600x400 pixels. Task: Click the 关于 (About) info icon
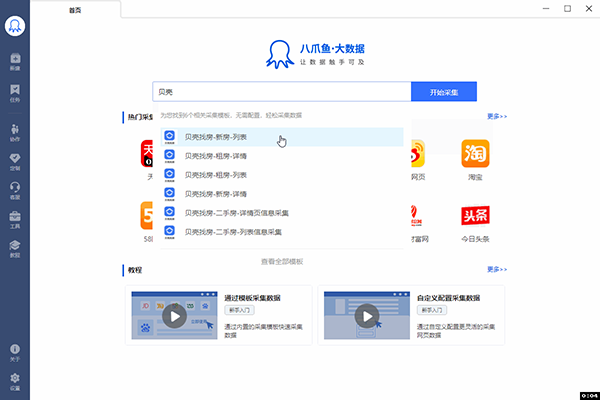[15, 351]
